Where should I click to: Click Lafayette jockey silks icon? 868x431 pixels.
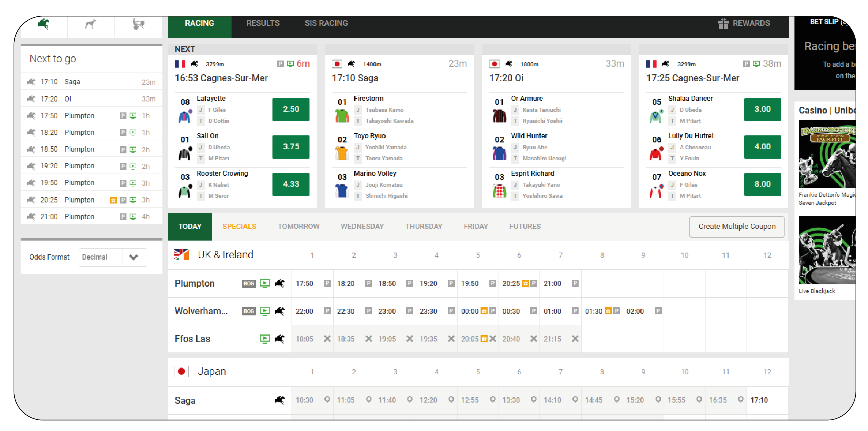[185, 116]
